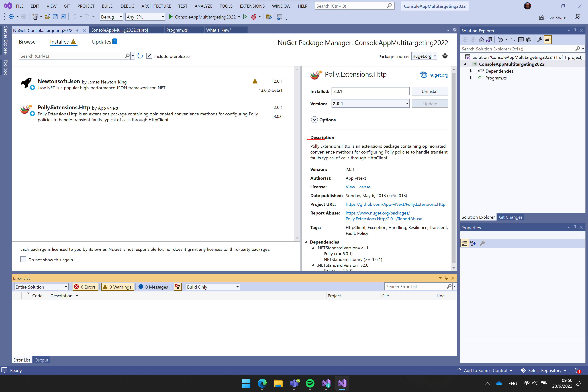The height and width of the screenshot is (392, 588).
Task: Collapse the Options section
Action: pyautogui.click(x=315, y=120)
